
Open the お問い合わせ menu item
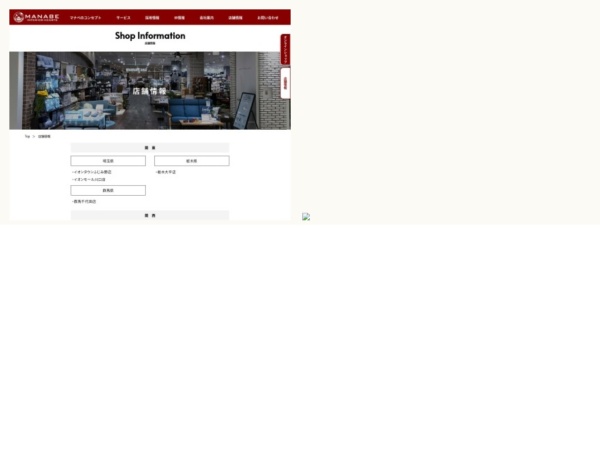(x=268, y=18)
